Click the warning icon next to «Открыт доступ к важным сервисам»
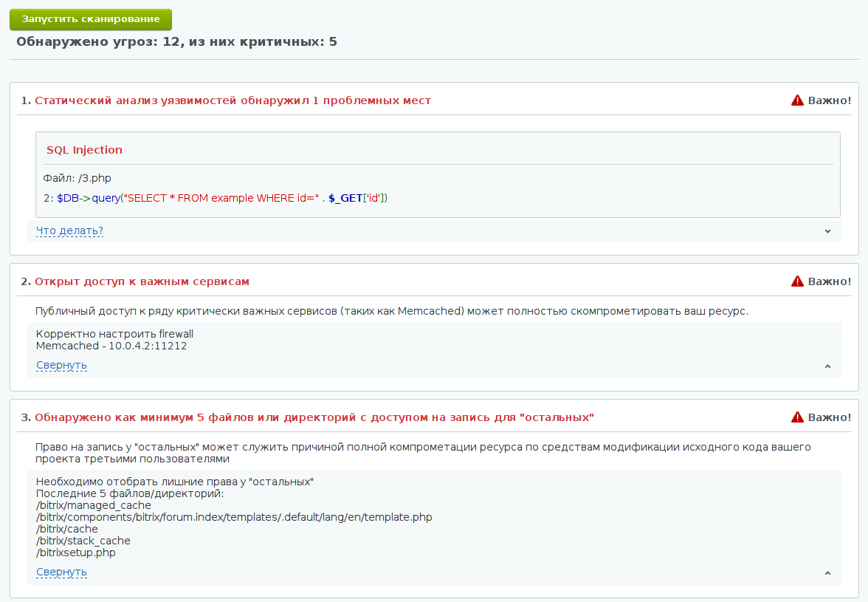 (797, 281)
